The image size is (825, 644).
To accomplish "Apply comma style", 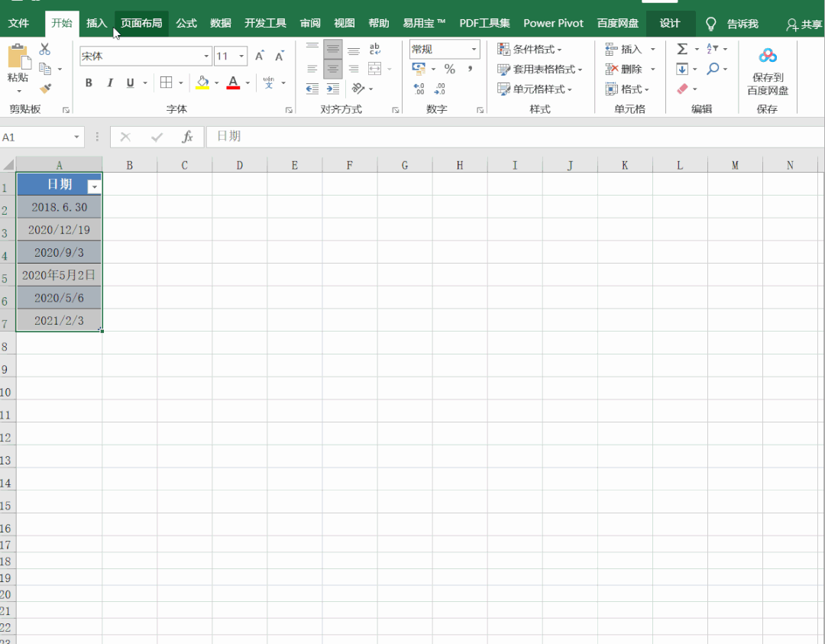I will [x=470, y=69].
